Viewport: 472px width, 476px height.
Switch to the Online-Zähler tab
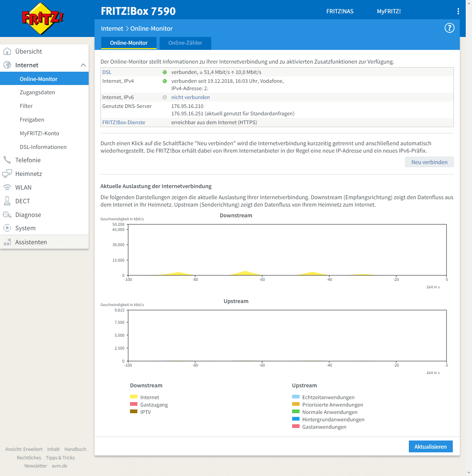[x=185, y=43]
